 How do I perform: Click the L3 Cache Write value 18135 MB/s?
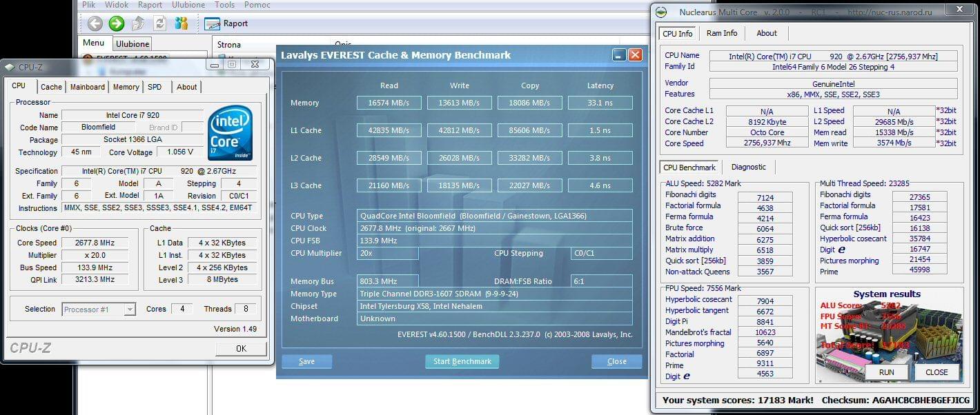click(x=459, y=185)
